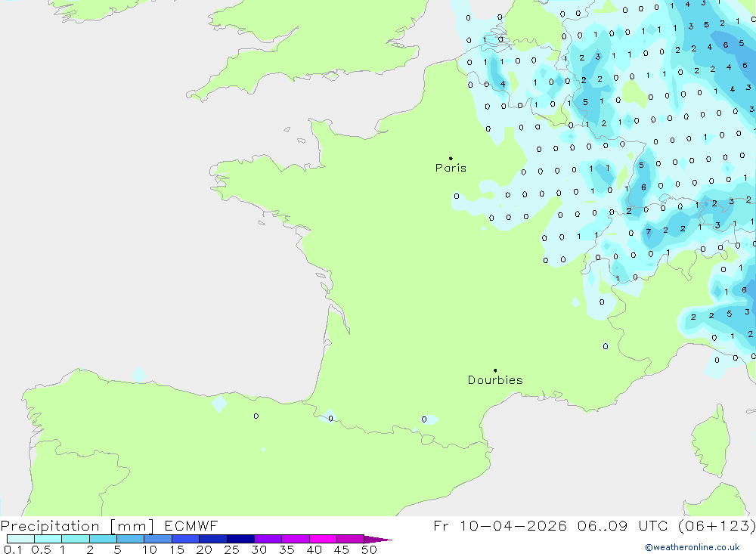The image size is (756, 554).
Task: Pick the 20–25 mm legend swatch
Action: pyautogui.click(x=213, y=539)
